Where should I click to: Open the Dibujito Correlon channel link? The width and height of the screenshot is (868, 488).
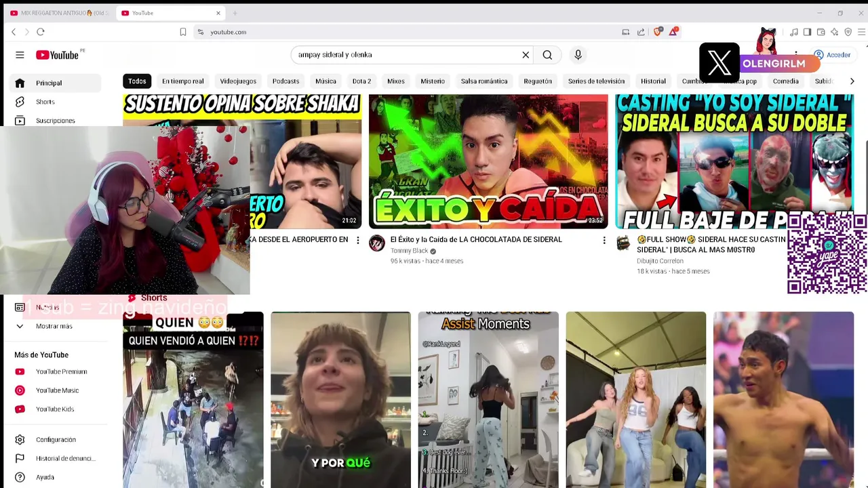tap(660, 261)
